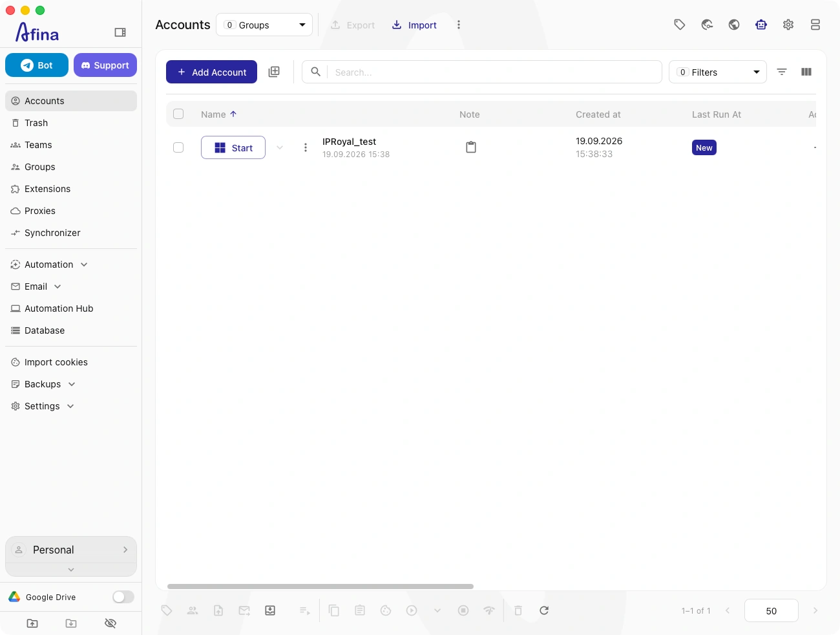The height and width of the screenshot is (635, 840).
Task: Click the hidden eye icon at sidebar bottom
Action: click(x=110, y=623)
